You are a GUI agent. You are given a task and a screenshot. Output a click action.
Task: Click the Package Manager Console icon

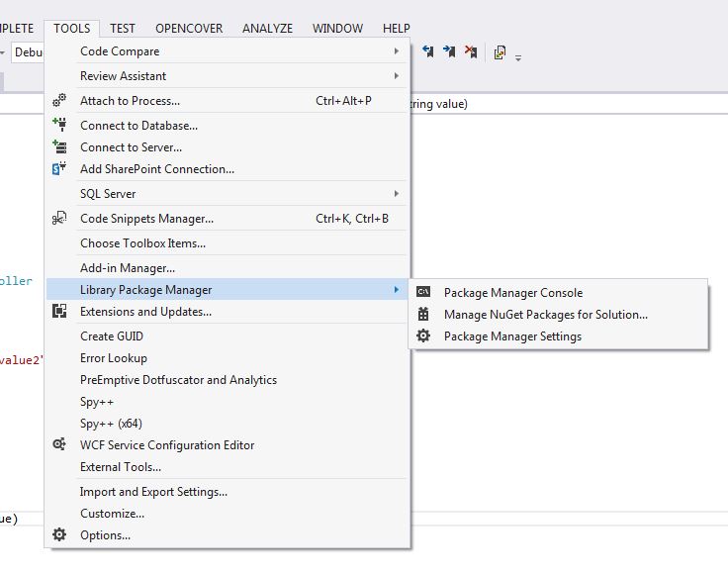423,292
